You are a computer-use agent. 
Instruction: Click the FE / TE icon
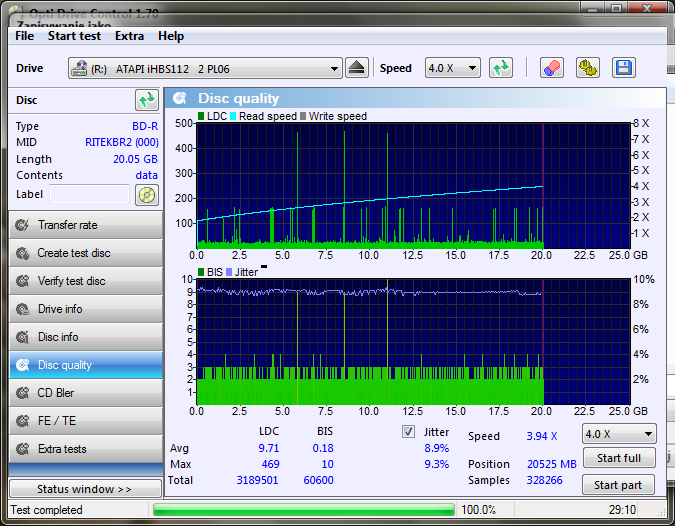pyautogui.click(x=22, y=421)
